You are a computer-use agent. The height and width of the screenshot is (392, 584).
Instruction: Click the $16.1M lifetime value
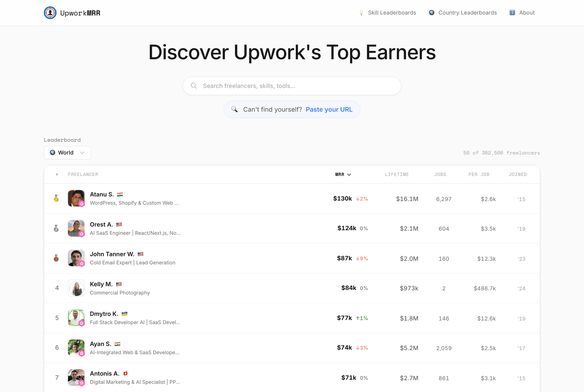(407, 199)
